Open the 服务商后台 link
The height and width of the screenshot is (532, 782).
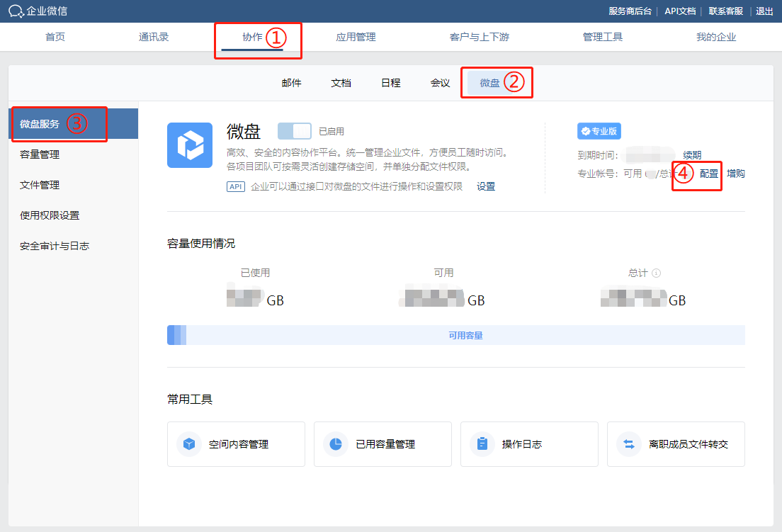[x=630, y=11]
